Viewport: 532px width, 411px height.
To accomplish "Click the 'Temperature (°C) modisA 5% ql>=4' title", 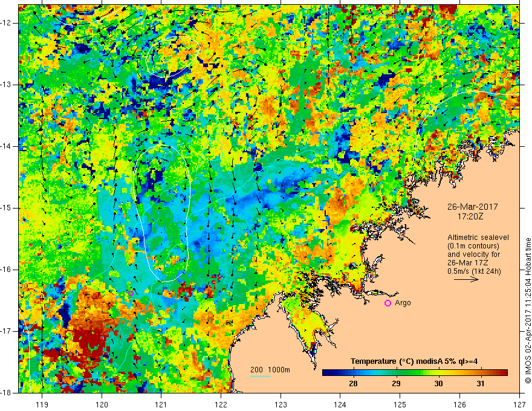I will (414, 361).
